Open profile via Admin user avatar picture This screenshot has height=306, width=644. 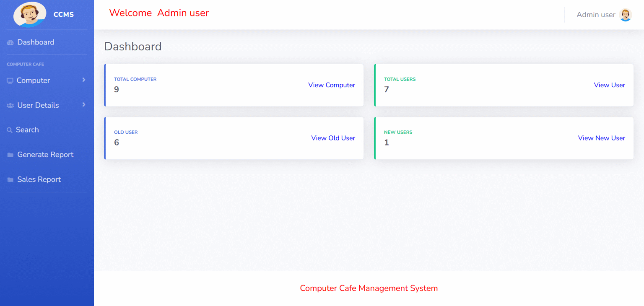coord(625,15)
